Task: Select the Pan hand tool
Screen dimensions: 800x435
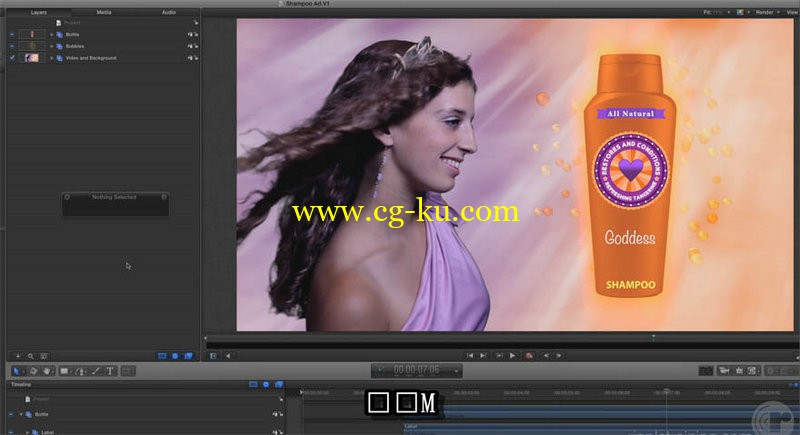Action: click(47, 371)
